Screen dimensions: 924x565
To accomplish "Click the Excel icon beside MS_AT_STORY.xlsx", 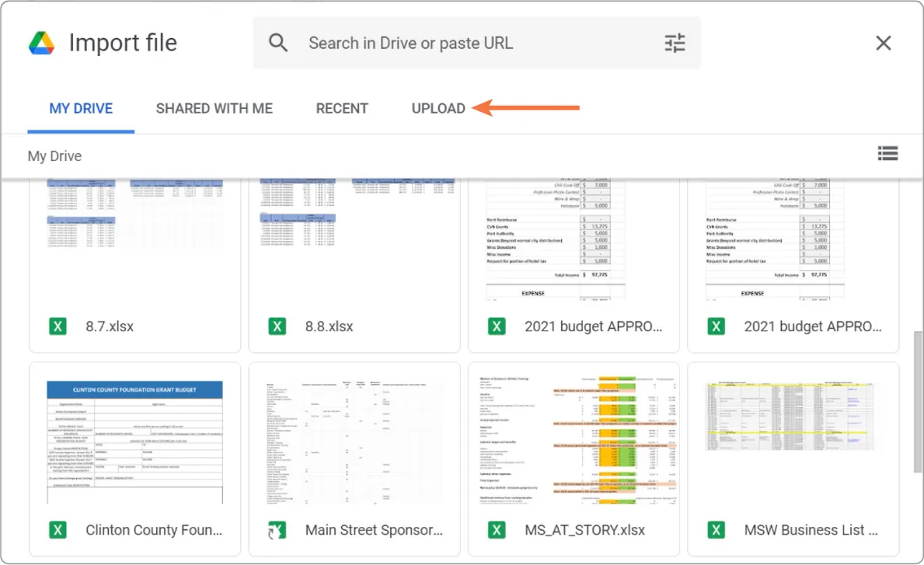I will point(496,529).
